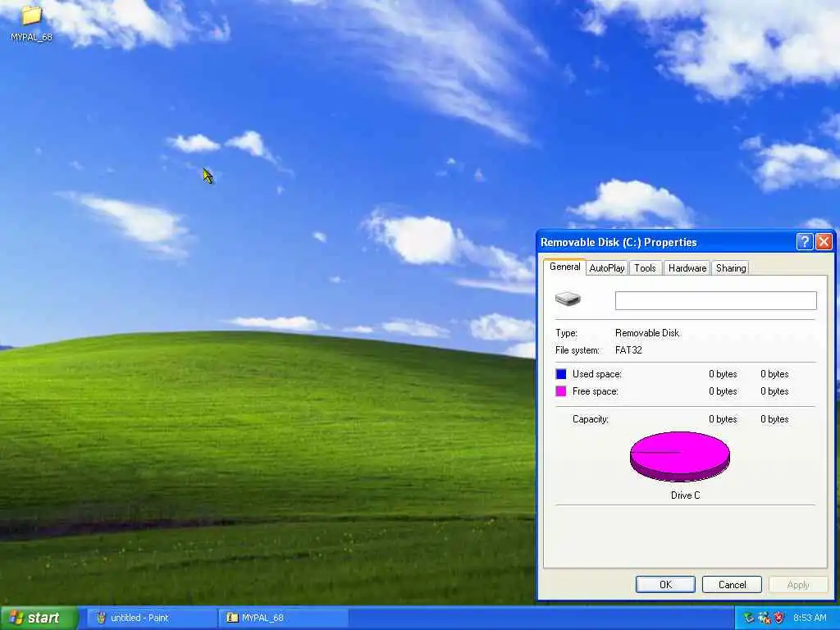Open the Hardware tab
Screen dimensions: 840x630
687,268
